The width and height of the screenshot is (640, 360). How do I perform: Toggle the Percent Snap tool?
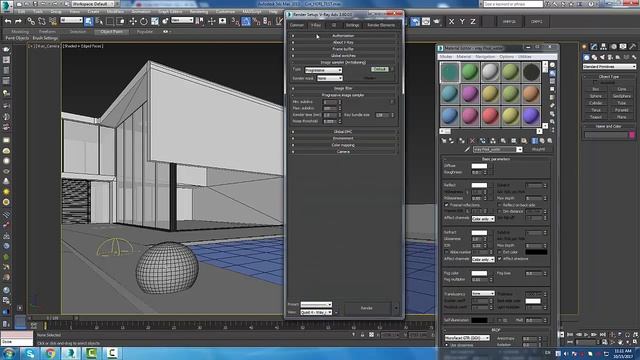[256, 21]
